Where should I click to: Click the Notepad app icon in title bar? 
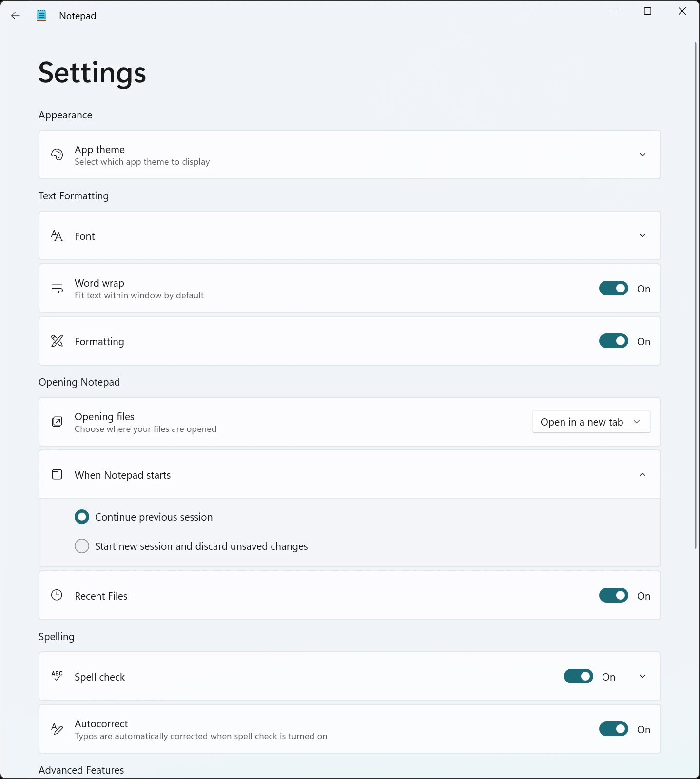41,16
